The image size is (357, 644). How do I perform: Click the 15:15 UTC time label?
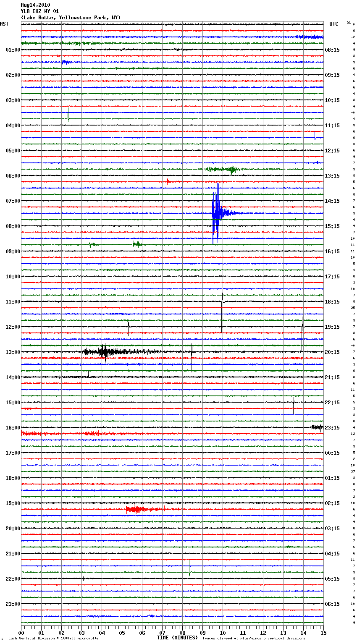coord(332,226)
